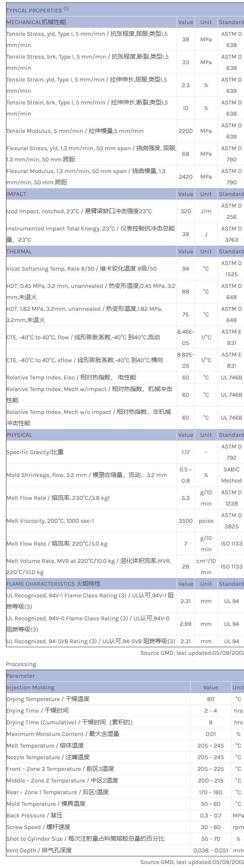This screenshot has width=244, height=868.
Task: Select the MECHANICAL section header
Action: pos(36,22)
